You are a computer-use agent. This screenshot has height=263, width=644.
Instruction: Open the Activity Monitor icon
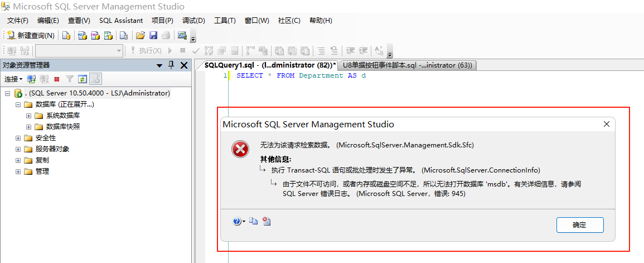coord(182,36)
